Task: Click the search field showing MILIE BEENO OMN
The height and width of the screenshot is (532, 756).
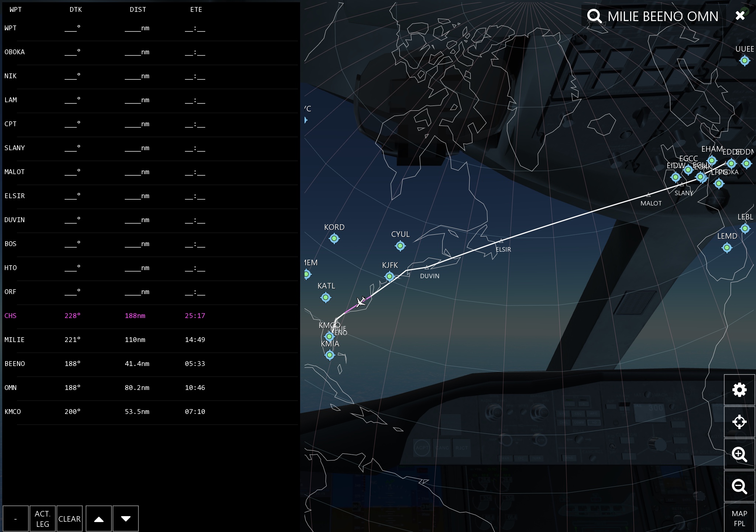Action: point(663,16)
